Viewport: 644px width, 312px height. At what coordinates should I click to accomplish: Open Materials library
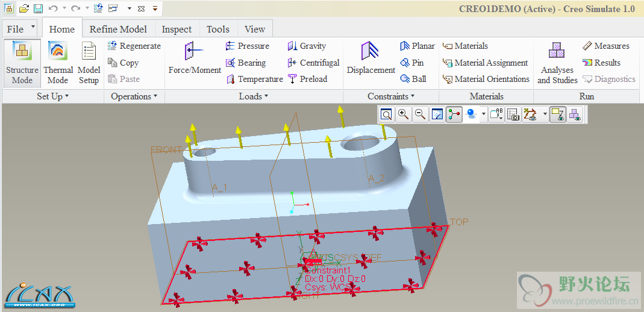(x=465, y=46)
